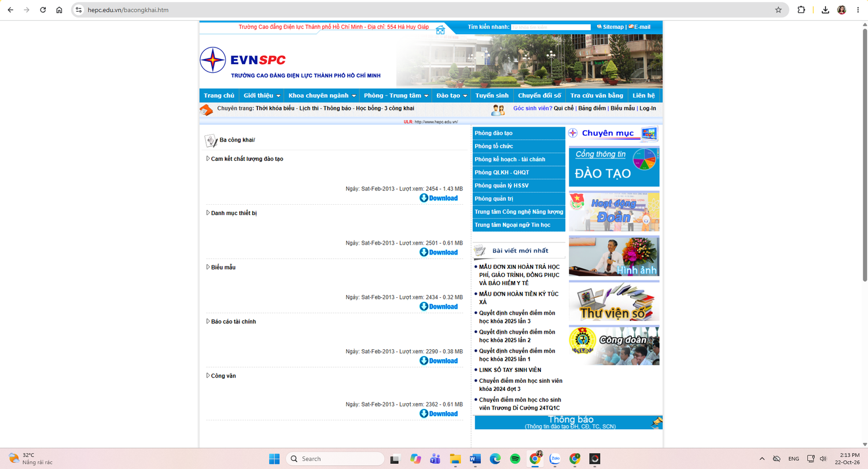Open the Thư viện số banner
Viewport: 868px width, 469px height.
coord(614,301)
